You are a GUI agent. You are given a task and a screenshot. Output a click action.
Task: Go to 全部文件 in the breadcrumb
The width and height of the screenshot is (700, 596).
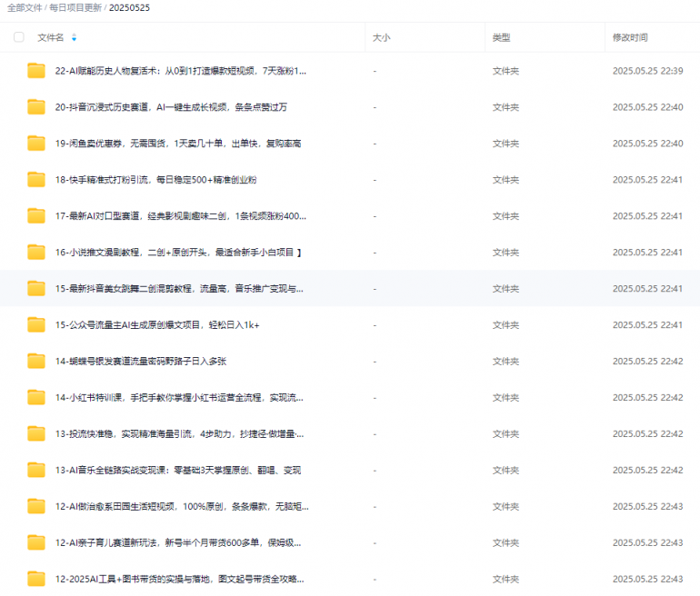(x=25, y=7)
